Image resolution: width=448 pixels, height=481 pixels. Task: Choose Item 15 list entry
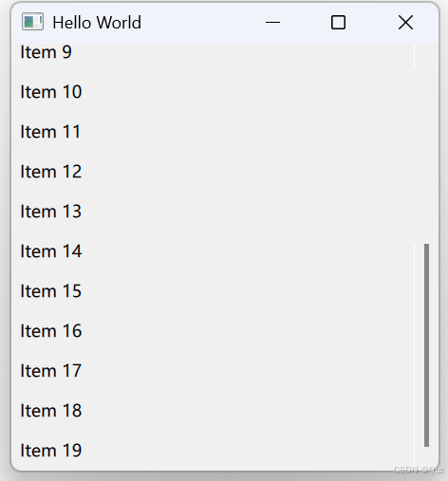click(213, 291)
